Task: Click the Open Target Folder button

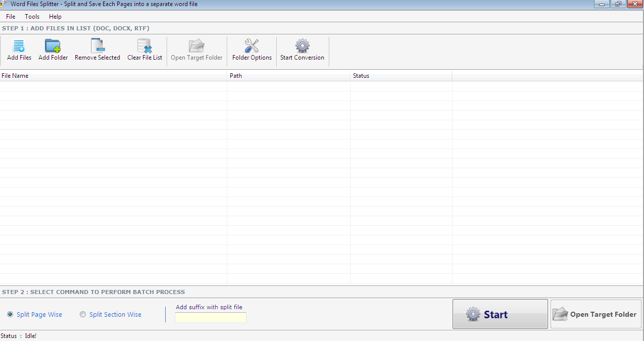Action: tap(595, 314)
